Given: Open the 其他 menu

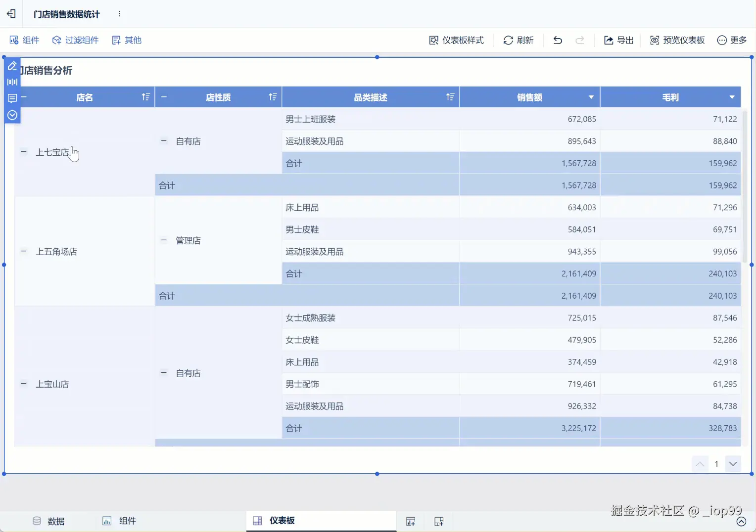Looking at the screenshot, I should pos(127,40).
